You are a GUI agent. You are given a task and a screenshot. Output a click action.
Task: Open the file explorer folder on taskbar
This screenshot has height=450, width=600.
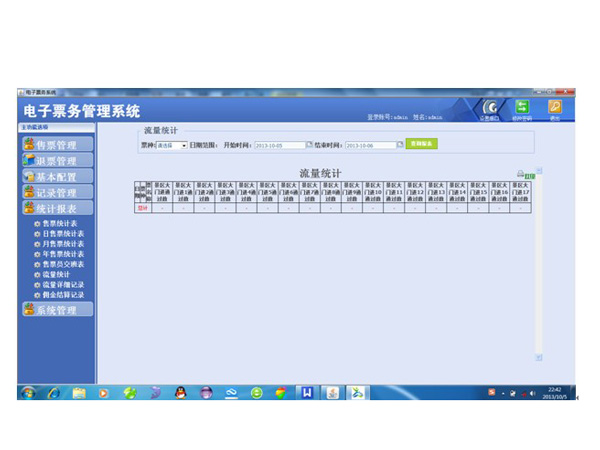(79, 393)
